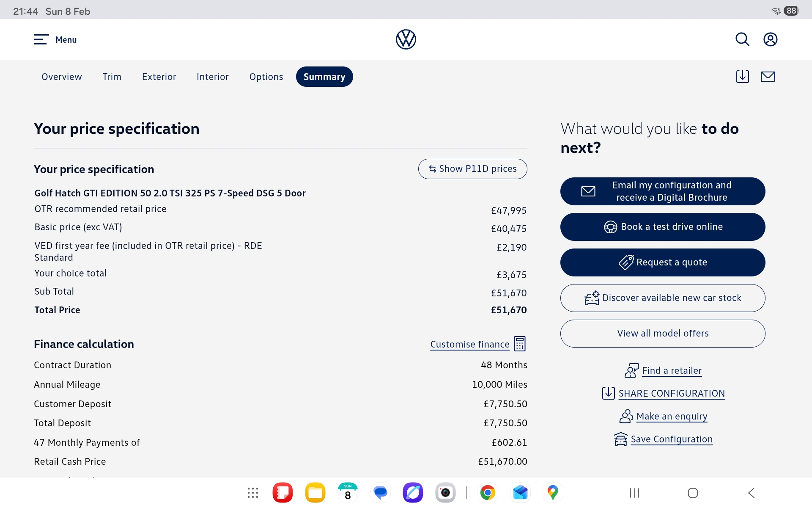812x508 pixels.
Task: Click Save Configuration link
Action: [x=671, y=439]
